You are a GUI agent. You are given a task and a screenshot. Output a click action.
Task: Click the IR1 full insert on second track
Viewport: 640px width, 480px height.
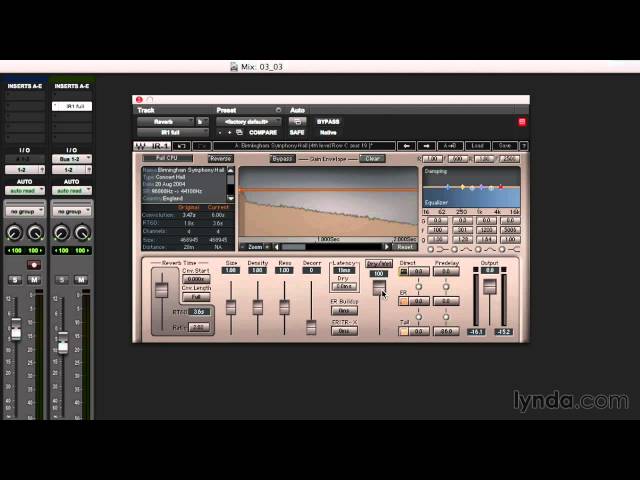point(72,106)
